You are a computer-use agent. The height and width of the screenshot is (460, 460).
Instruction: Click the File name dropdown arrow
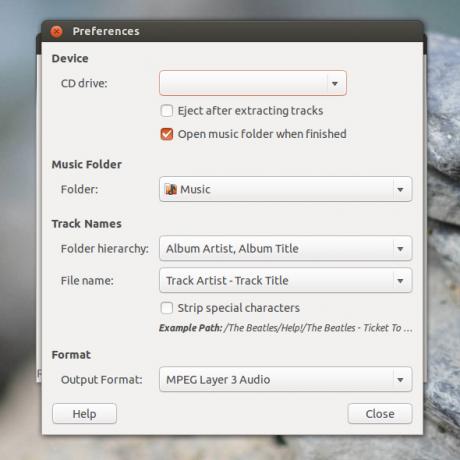coord(400,281)
